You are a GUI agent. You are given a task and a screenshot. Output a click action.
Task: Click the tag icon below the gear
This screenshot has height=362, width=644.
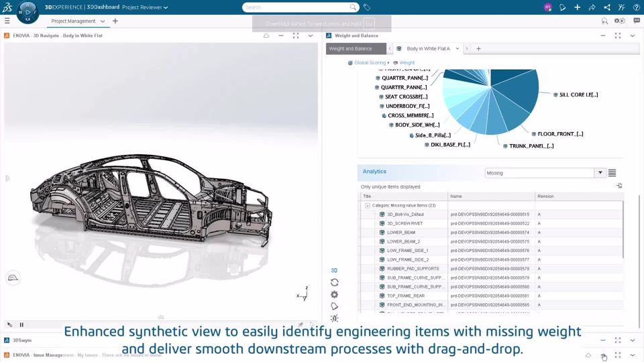click(334, 306)
